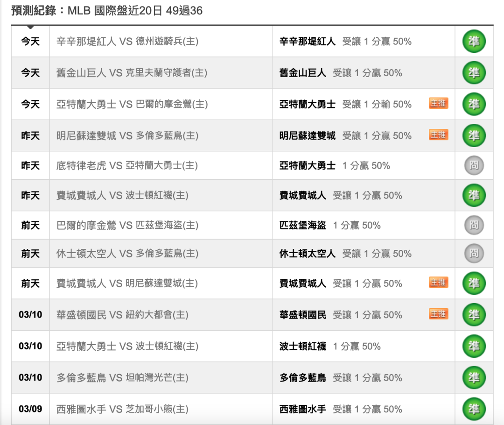Click prediction 明尼蘇達雙城 受讓 1 分贏 50%
504x425 pixels.
tap(345, 135)
